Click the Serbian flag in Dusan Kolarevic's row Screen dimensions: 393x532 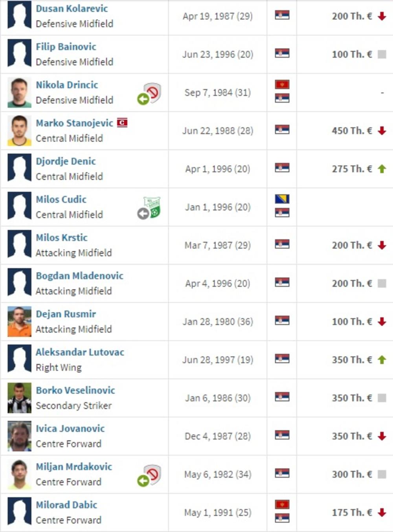click(282, 15)
